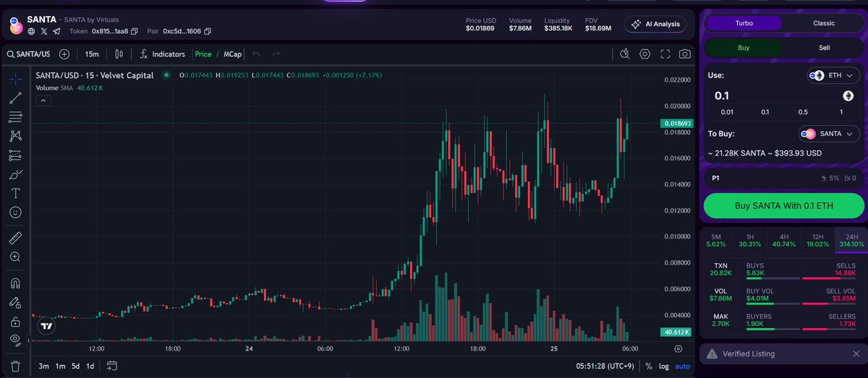Screen dimensions: 868x378
Task: Click the AI Analysis button
Action: pyautogui.click(x=655, y=24)
